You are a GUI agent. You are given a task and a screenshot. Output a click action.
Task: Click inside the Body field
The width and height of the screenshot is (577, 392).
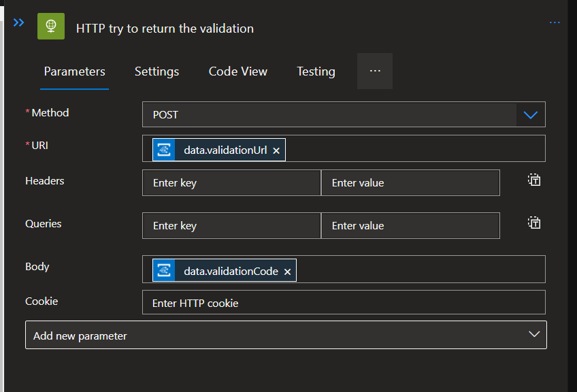408,269
